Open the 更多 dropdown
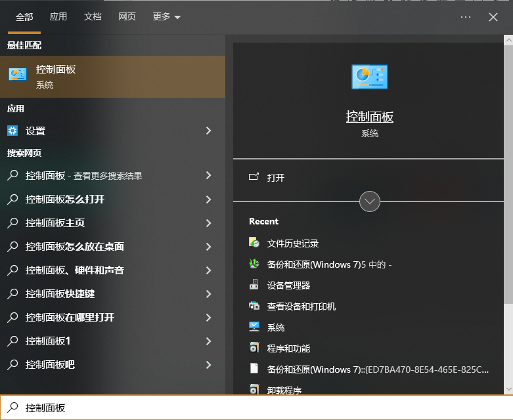This screenshot has height=420, width=513. coord(167,16)
